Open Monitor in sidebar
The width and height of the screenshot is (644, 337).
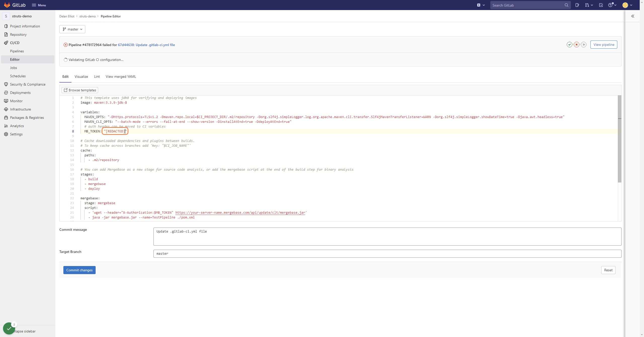(28, 101)
